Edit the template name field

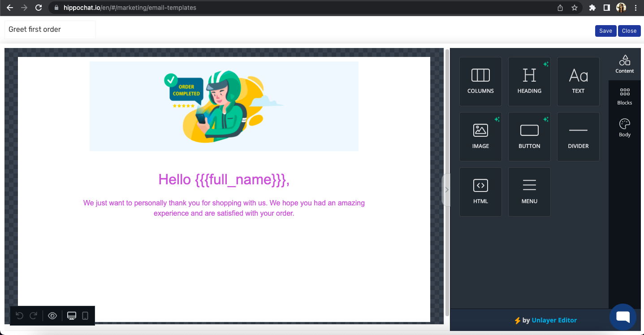[x=50, y=30]
